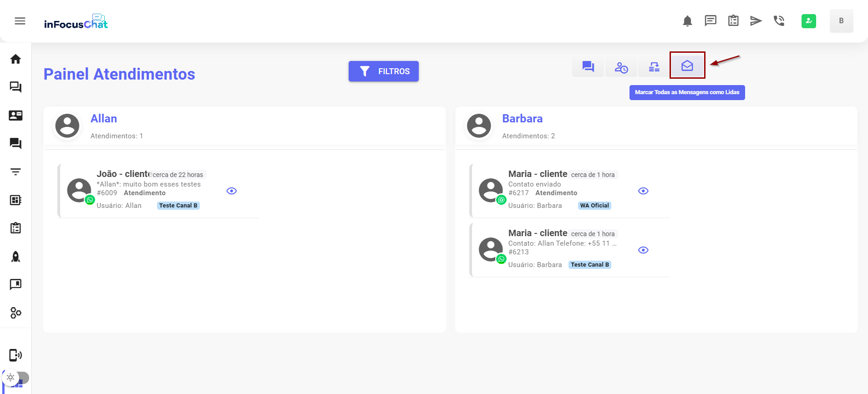
Task: Preview Maria ticket #6213 eye icon
Action: pyautogui.click(x=643, y=250)
